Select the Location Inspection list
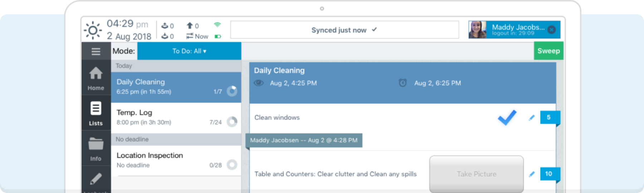644x193 pixels. pyautogui.click(x=176, y=160)
